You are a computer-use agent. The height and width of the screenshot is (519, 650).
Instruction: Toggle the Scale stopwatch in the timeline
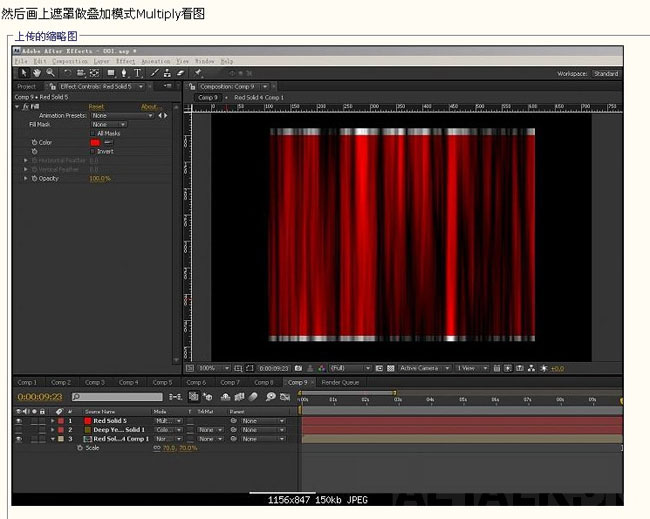80,448
